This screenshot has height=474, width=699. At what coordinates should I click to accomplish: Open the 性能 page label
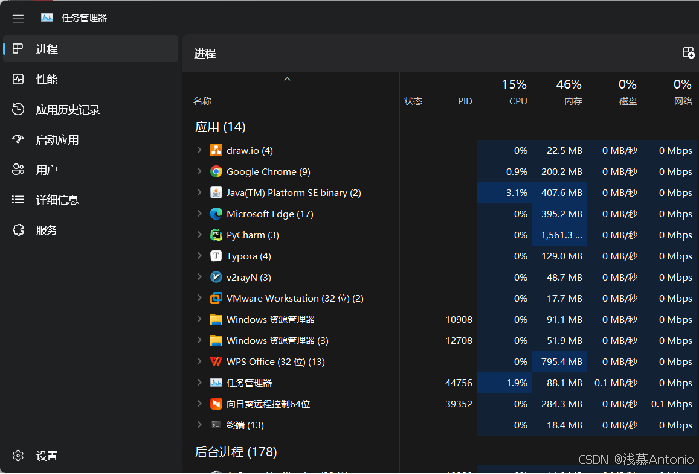(x=47, y=79)
